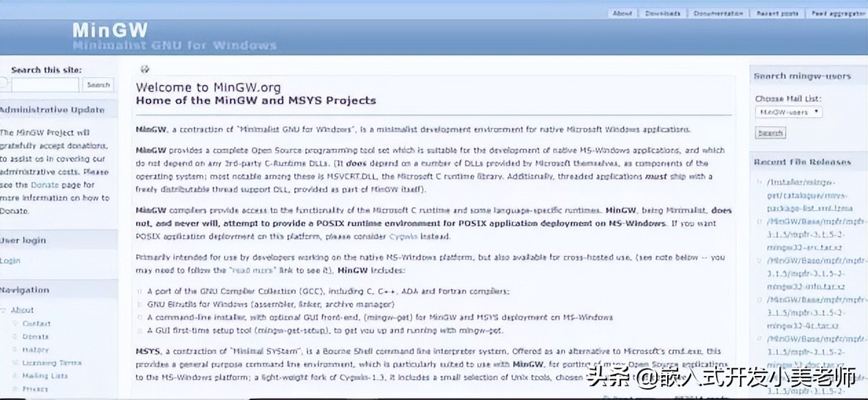Open Contact in the Navigation tree

click(x=36, y=323)
